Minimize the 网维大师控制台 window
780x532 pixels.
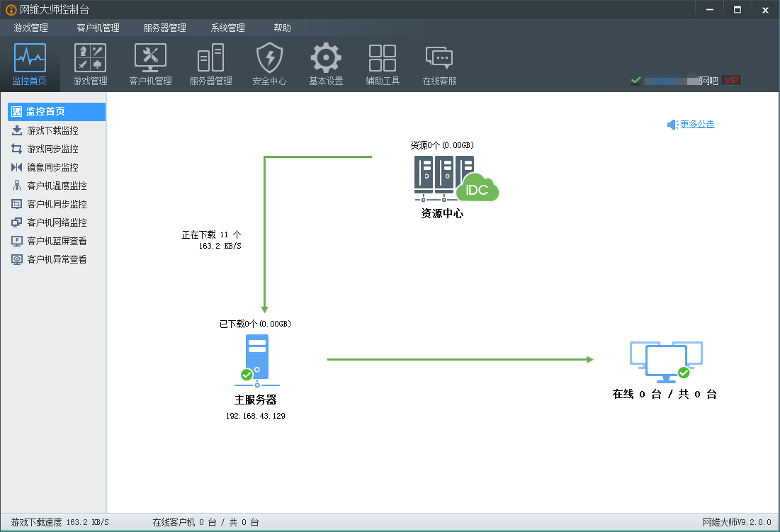point(710,9)
